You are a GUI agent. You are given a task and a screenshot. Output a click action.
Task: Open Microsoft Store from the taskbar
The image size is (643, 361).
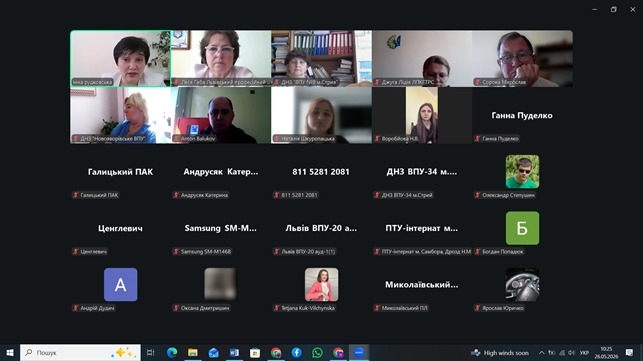point(255,352)
